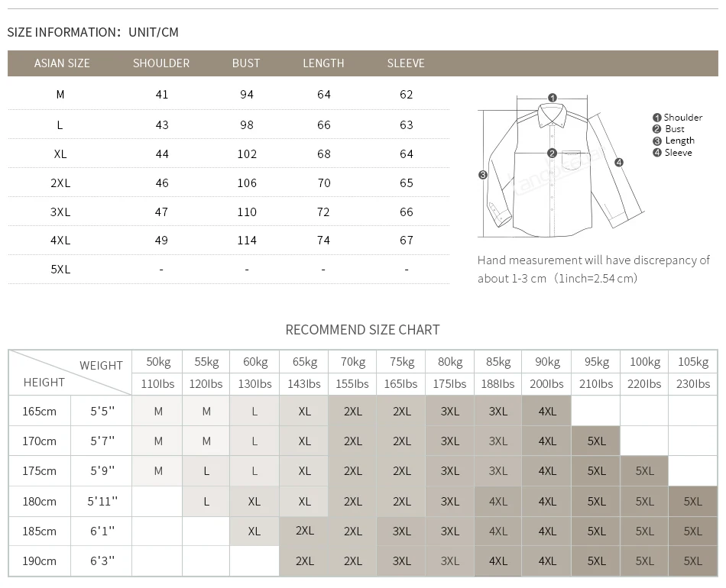
Task: Click the 5XL row label in size table
Action: (60, 270)
